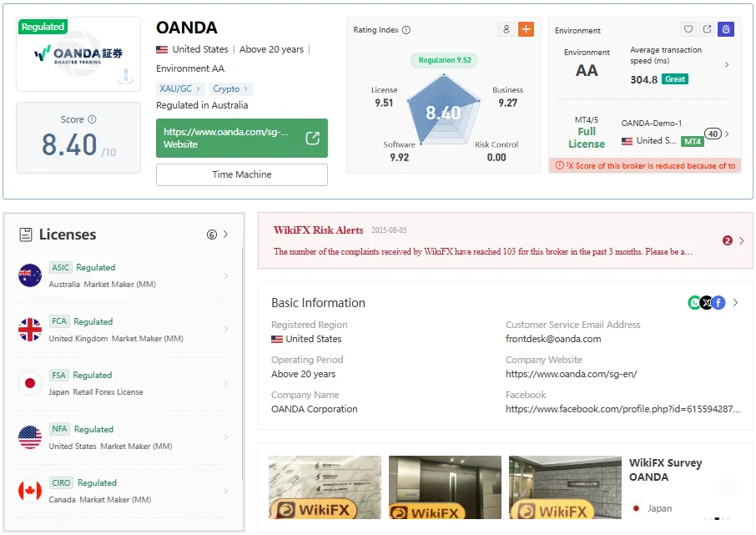756x535 pixels.
Task: Click OANDA Corporation company name
Action: pyautogui.click(x=315, y=409)
